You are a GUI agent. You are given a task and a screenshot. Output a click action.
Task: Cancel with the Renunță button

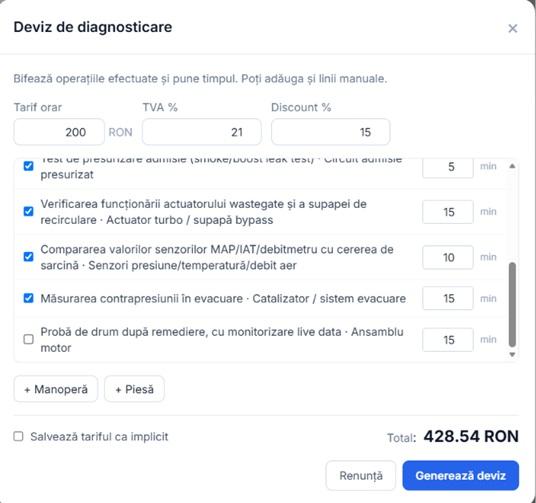click(x=361, y=476)
